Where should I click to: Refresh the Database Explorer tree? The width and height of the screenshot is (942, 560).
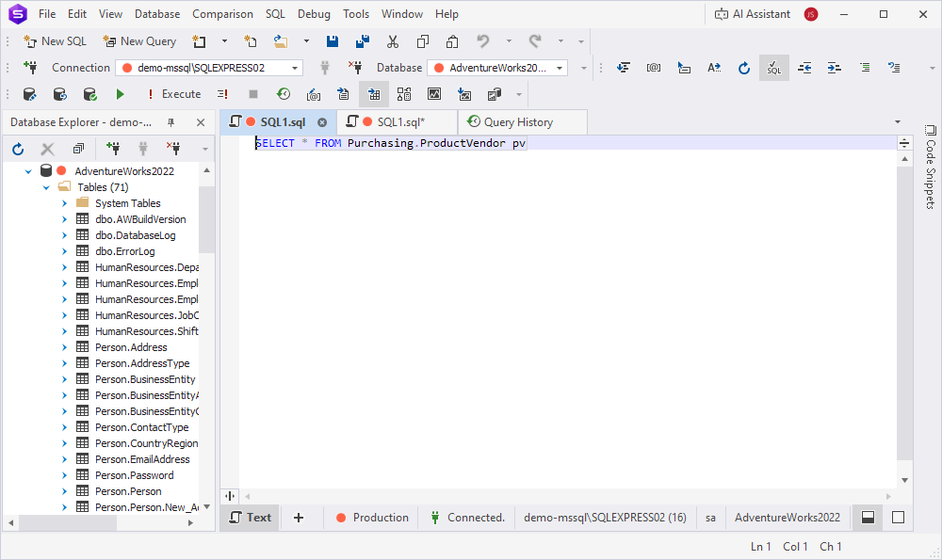tap(17, 148)
